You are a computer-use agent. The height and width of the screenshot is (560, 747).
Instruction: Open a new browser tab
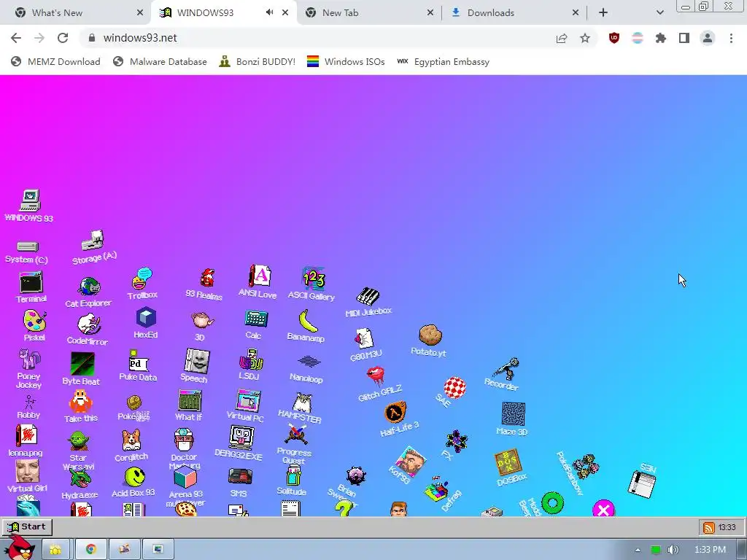603,13
